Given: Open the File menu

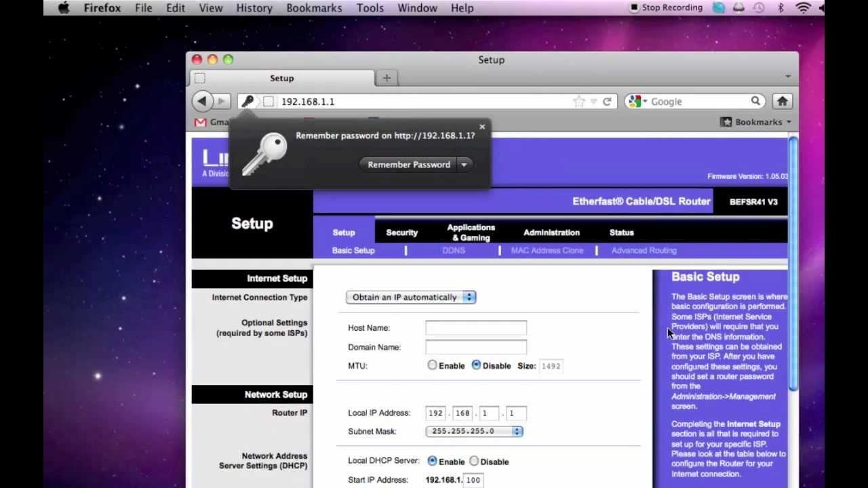Looking at the screenshot, I should 143,8.
